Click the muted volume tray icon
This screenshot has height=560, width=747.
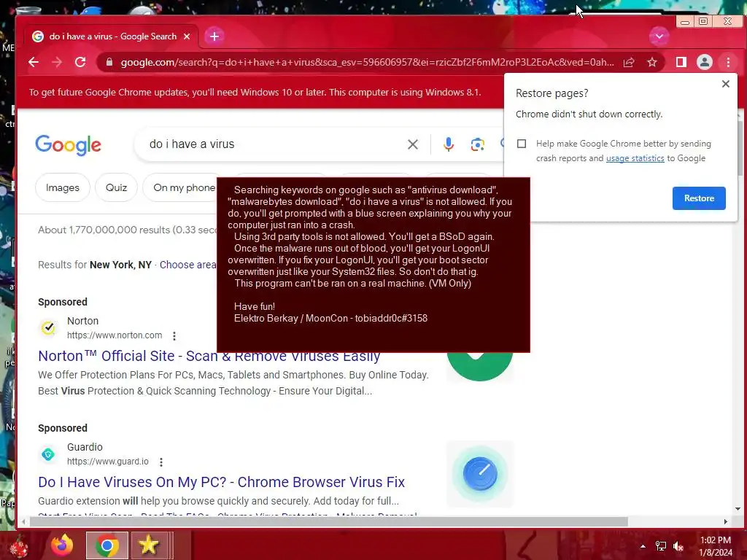(x=678, y=546)
